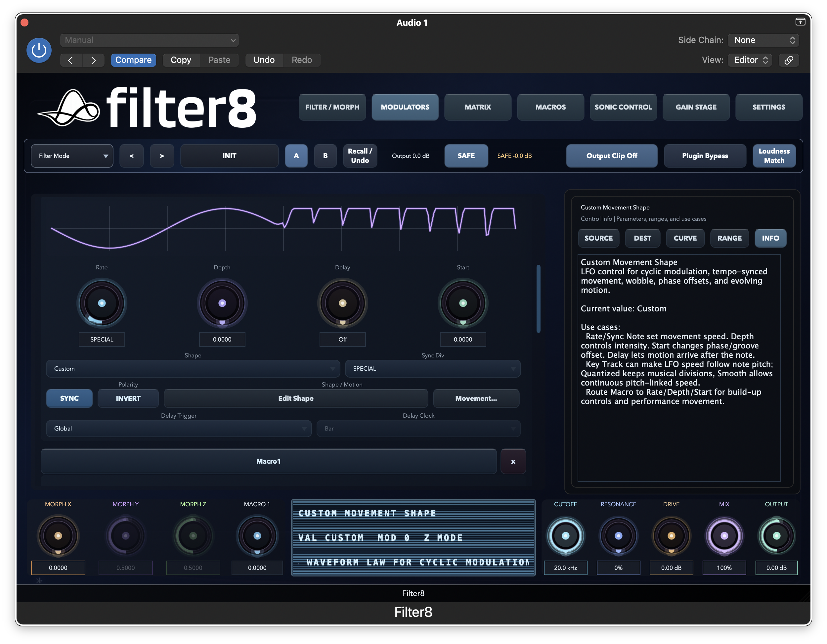Click the Rate knob
Viewport: 827px width, 644px height.
(102, 303)
